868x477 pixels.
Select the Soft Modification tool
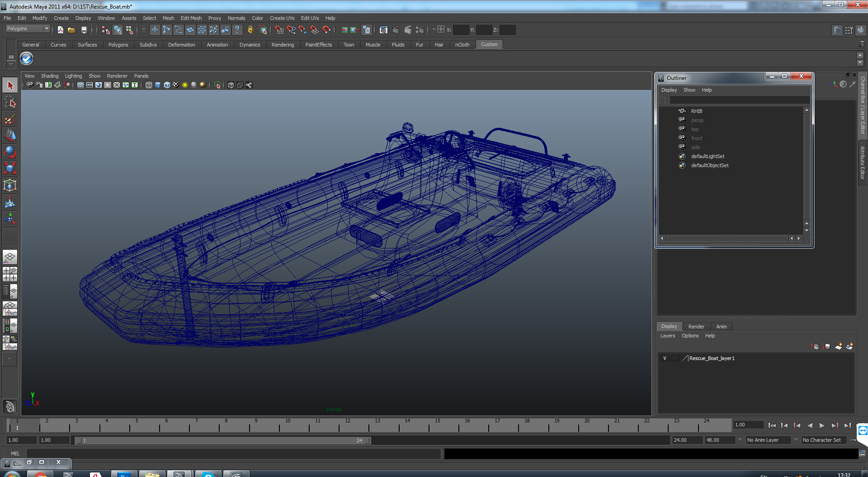[x=10, y=202]
